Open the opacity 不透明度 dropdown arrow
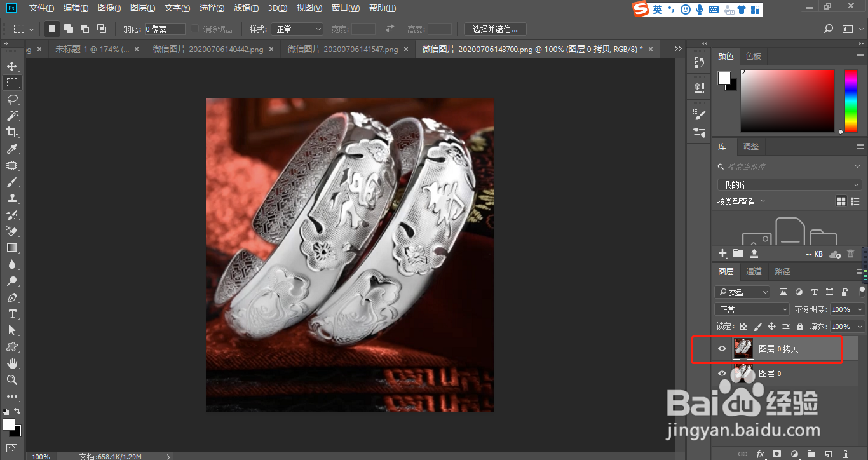 pyautogui.click(x=860, y=309)
